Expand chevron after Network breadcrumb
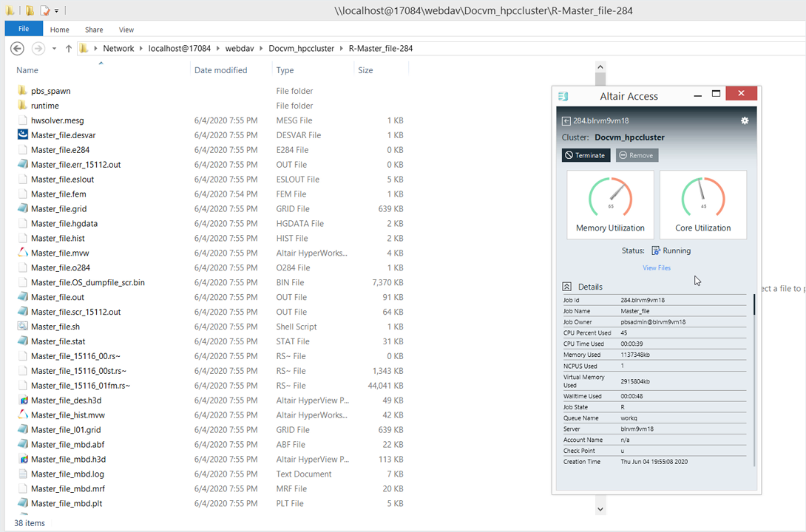The image size is (806, 532). 140,48
